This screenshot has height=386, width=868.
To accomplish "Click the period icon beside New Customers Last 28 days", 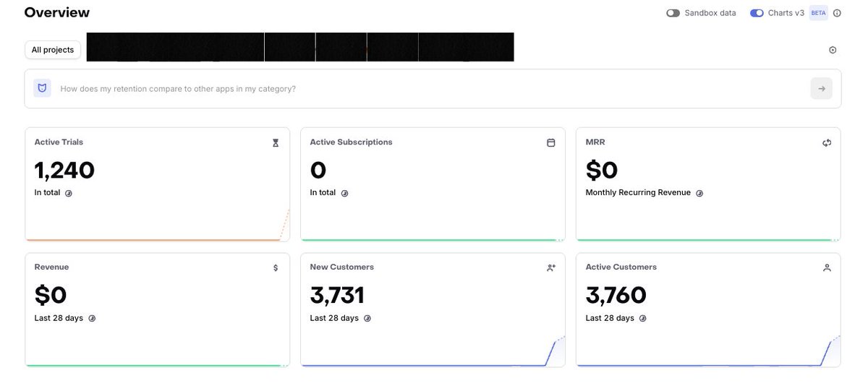I will pos(367,319).
